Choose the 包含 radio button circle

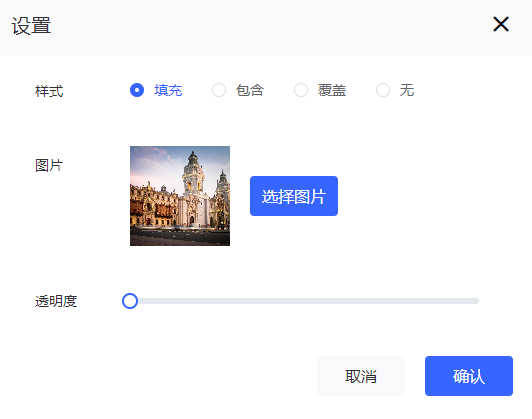pyautogui.click(x=219, y=90)
